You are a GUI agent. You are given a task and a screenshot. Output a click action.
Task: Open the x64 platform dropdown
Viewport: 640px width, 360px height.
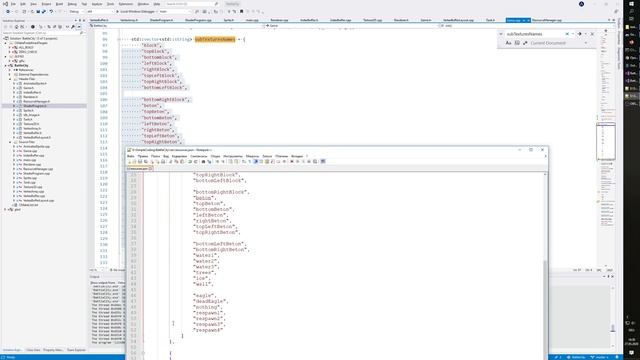click(100, 11)
